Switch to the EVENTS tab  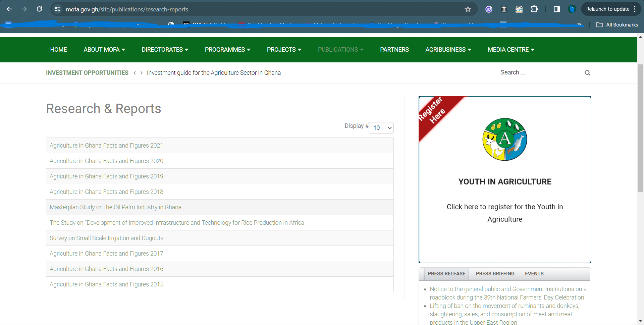(534, 274)
